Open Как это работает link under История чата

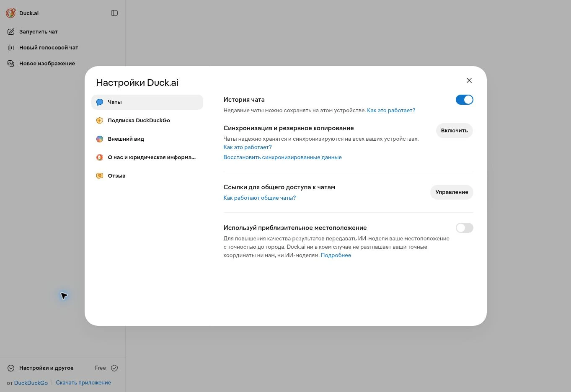(391, 110)
